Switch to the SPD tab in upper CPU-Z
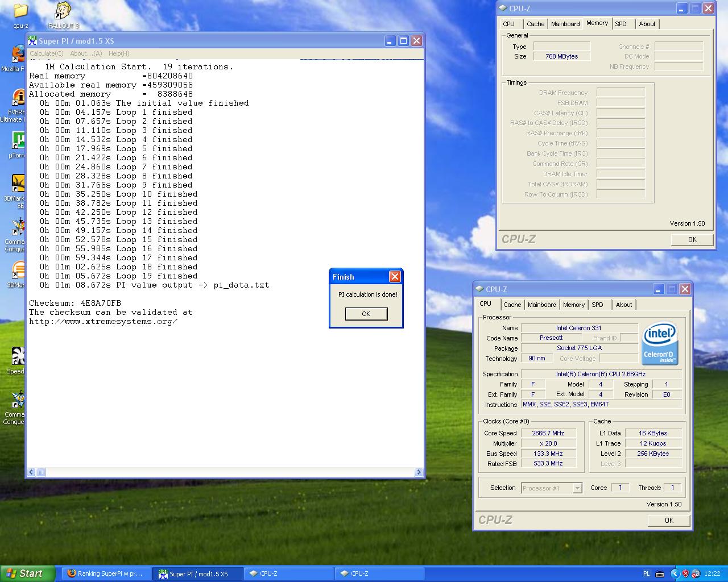The width and height of the screenshot is (728, 582). pyautogui.click(x=621, y=24)
